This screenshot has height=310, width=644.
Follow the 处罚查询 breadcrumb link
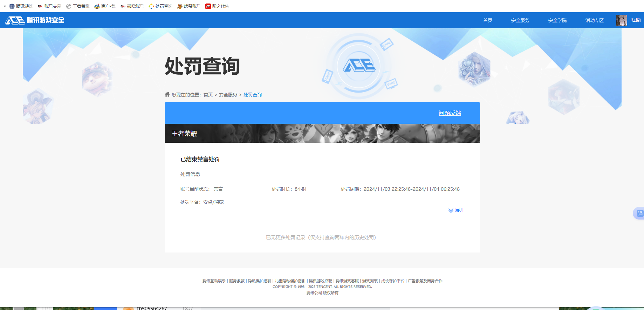(253, 95)
